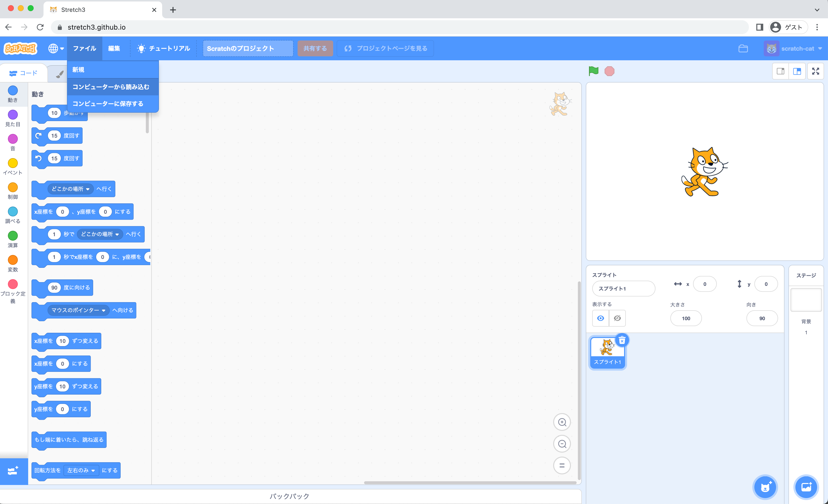828x504 pixels.
Task: Select the 音 block category
Action: [13, 143]
